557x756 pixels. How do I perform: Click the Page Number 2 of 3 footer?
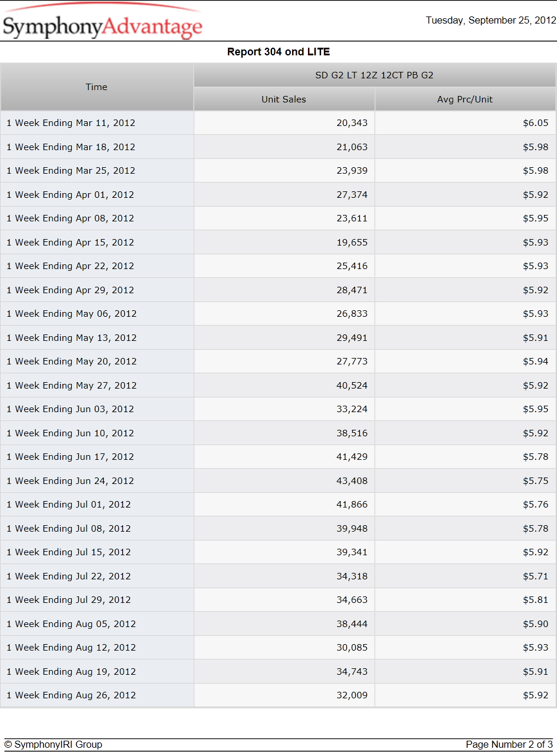click(509, 745)
